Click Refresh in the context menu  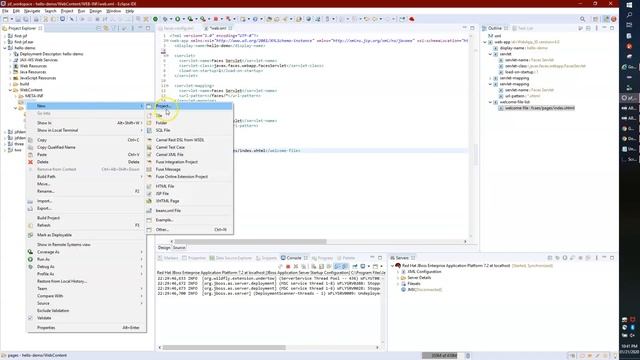[x=87, y=225]
